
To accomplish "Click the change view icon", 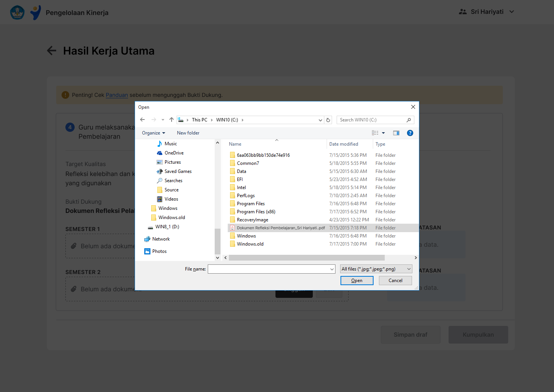I will (x=375, y=133).
